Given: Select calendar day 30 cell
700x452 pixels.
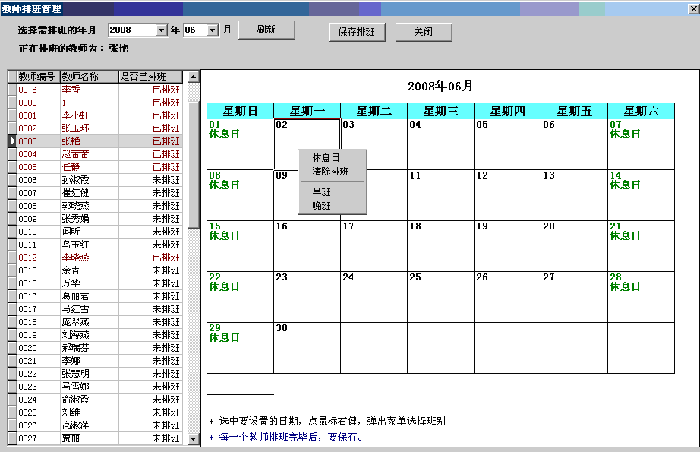Looking at the screenshot, I should 307,347.
